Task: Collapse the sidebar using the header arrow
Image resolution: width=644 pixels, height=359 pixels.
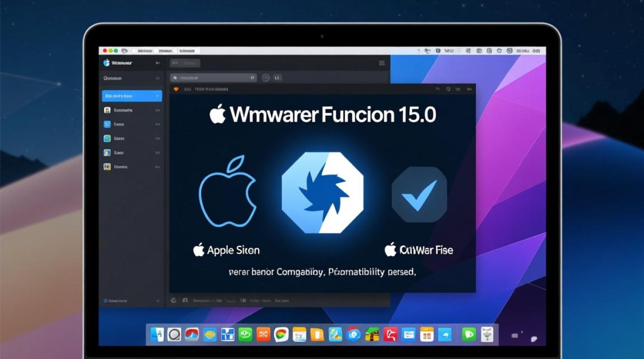Action: [x=157, y=63]
